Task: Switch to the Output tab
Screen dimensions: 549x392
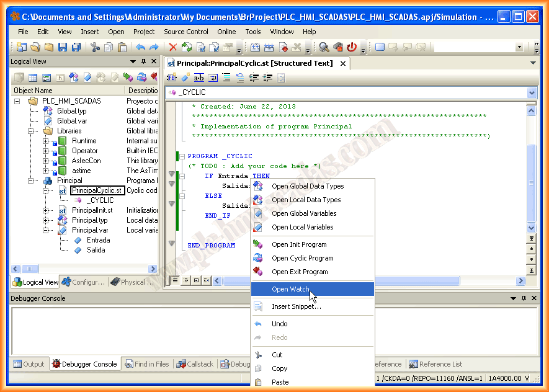Action: (x=29, y=364)
